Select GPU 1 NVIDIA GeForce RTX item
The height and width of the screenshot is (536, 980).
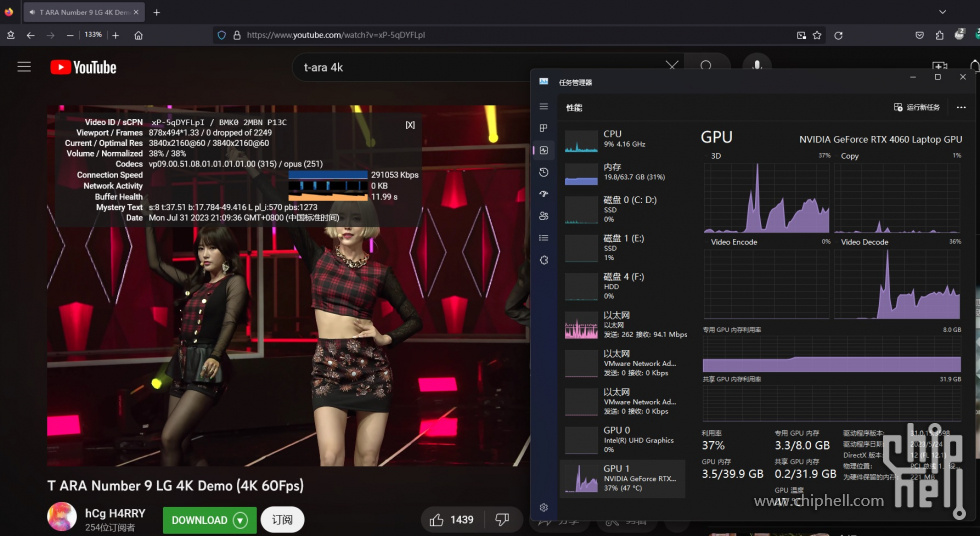pos(622,479)
